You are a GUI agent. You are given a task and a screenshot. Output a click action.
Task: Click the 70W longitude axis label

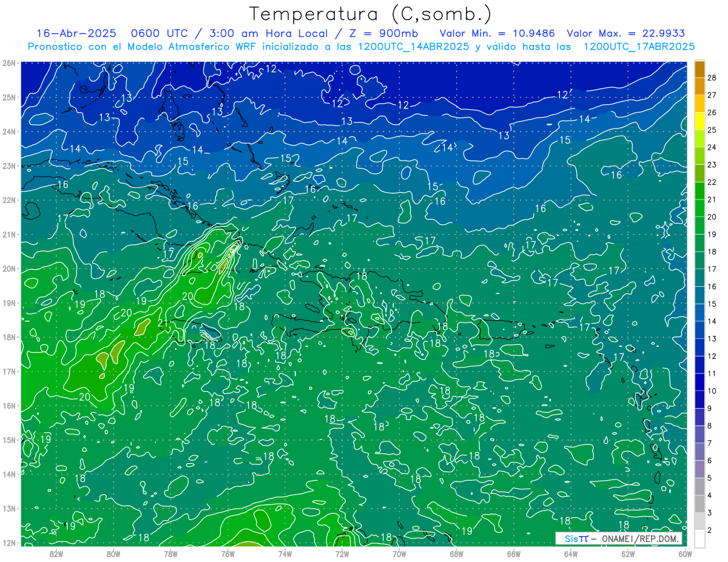coord(399,554)
